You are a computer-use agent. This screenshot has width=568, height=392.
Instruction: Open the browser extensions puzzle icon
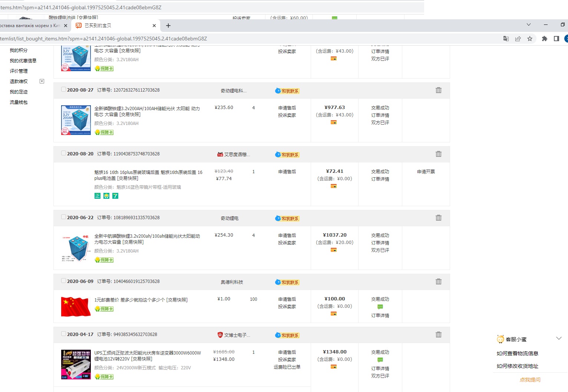pyautogui.click(x=544, y=39)
